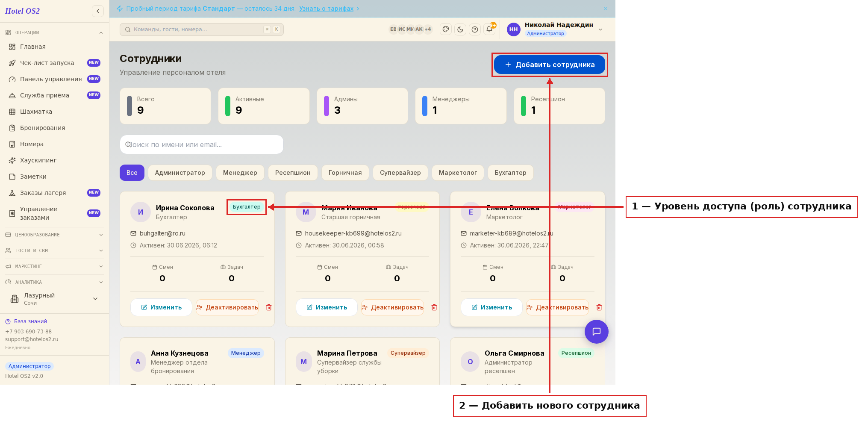Click the Активные 9 stat card

(x=264, y=106)
